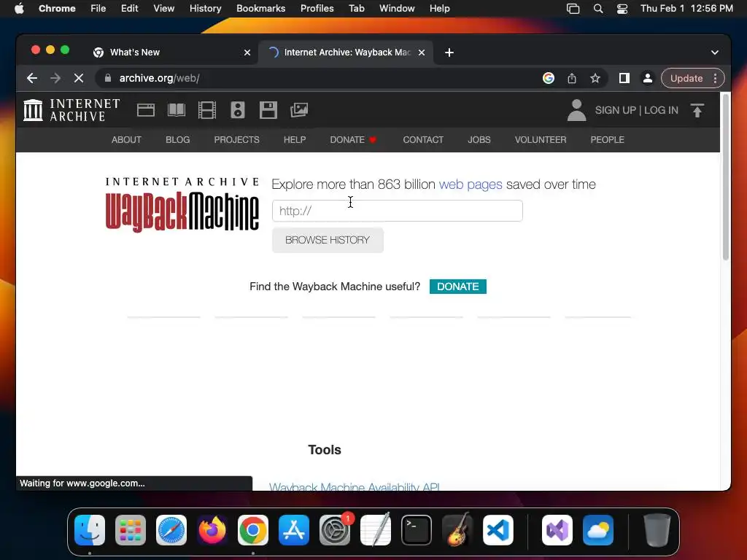Click 'Waiting for www.google.com...' status text
The height and width of the screenshot is (560, 747).
pos(82,483)
